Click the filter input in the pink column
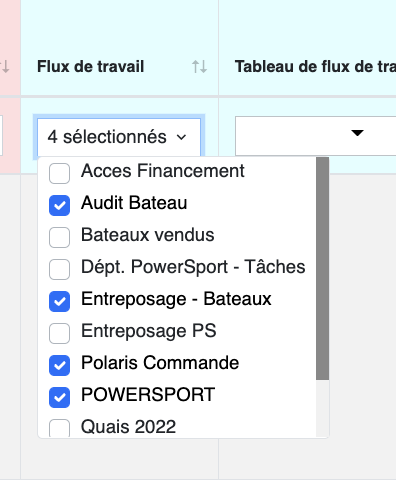396x480 pixels. click(1, 135)
